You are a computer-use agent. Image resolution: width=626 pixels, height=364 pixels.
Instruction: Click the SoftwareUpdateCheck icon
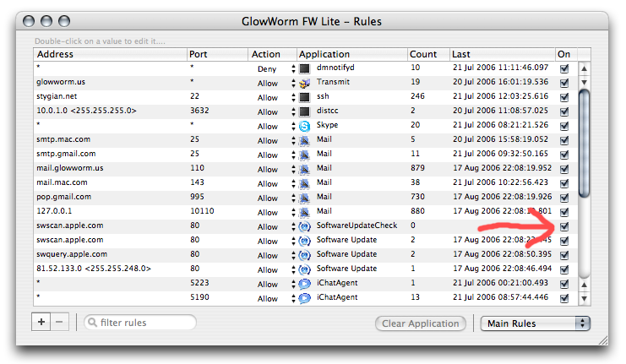pyautogui.click(x=304, y=226)
